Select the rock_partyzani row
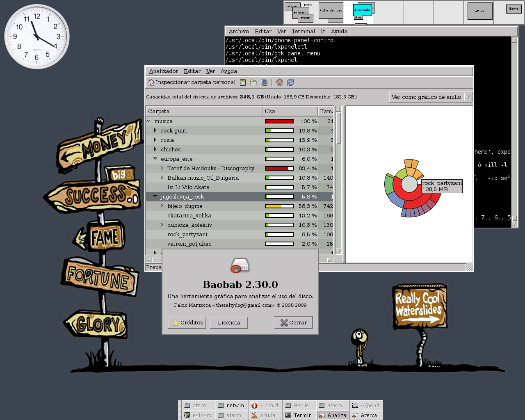The width and height of the screenshot is (525, 420). pyautogui.click(x=240, y=234)
